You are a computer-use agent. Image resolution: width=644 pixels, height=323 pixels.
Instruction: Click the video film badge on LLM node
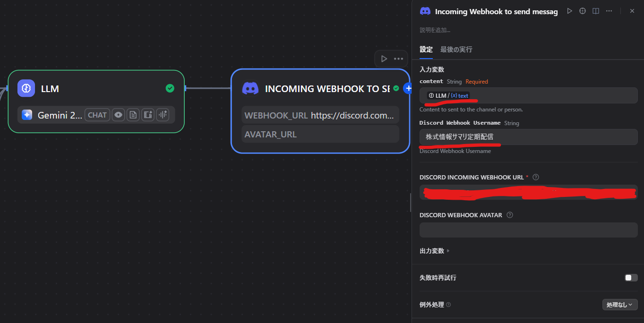pos(148,115)
